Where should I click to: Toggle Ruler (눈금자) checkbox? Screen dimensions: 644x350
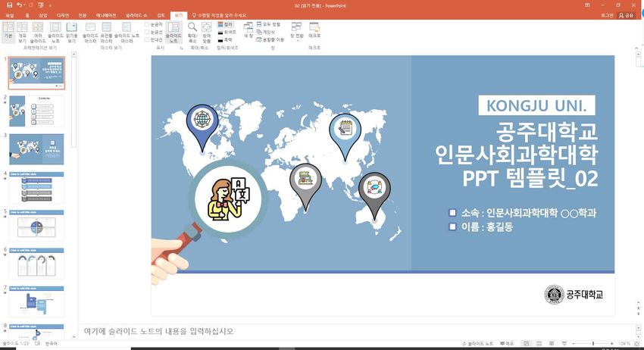coord(154,25)
